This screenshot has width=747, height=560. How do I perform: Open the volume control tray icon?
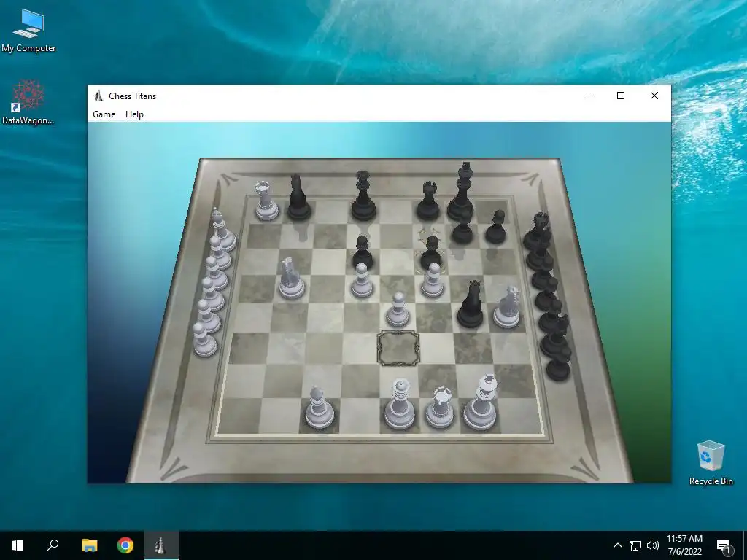click(653, 545)
